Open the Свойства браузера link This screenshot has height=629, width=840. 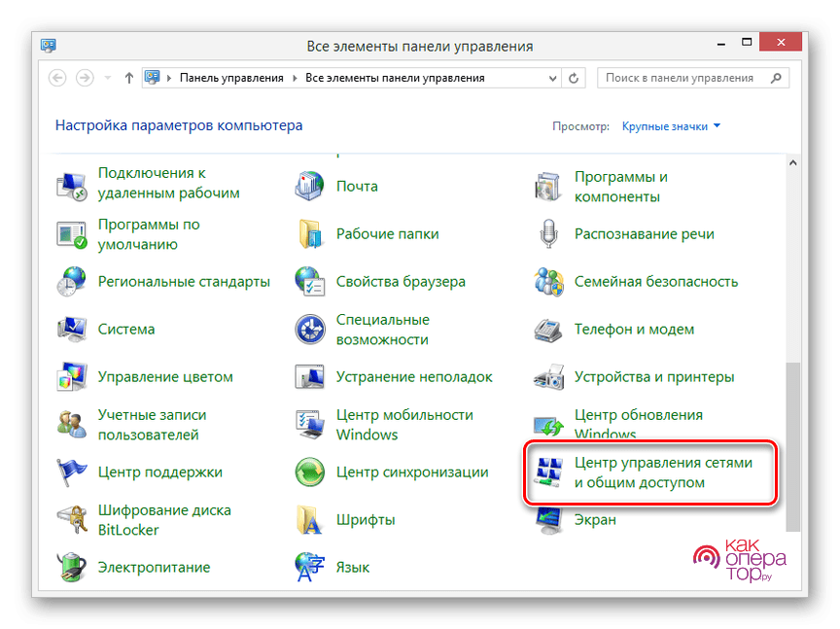coord(401,282)
